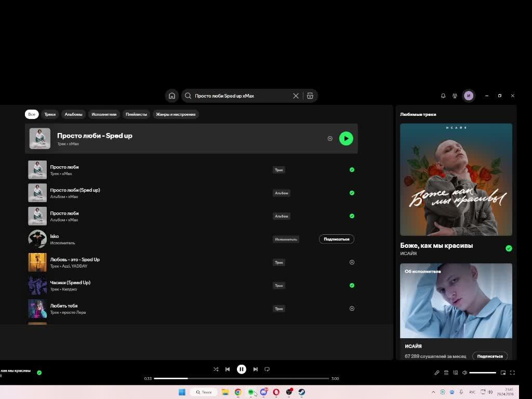Screen dimensions: 532x399
Task: Follow ИСАЙЯ with the Подписаться button
Action: tap(490, 356)
